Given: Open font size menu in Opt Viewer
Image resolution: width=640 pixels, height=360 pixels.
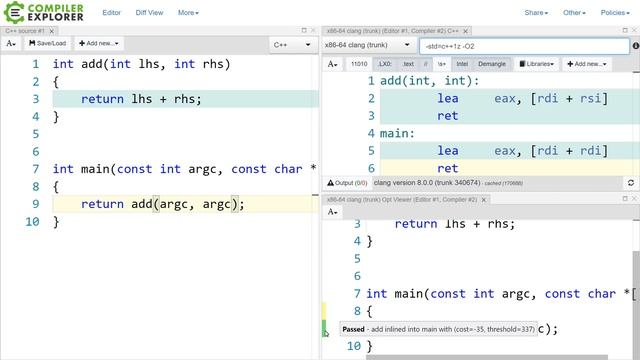Looking at the screenshot, I should click(x=333, y=212).
